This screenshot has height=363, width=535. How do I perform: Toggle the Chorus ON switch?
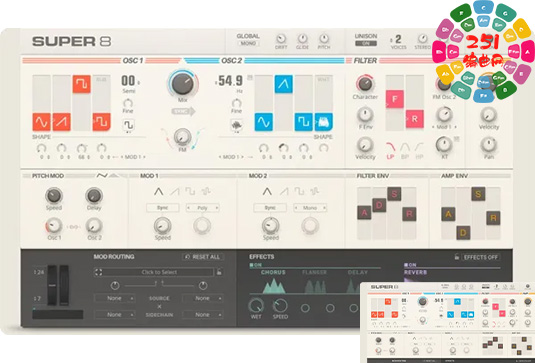[256, 265]
